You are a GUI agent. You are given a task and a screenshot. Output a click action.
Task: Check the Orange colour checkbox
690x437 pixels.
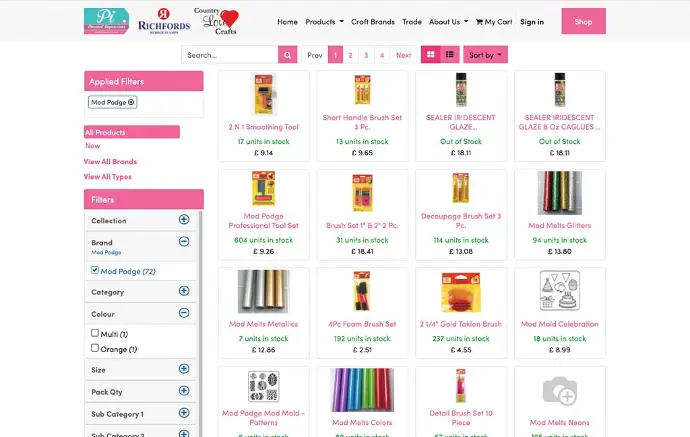click(95, 348)
